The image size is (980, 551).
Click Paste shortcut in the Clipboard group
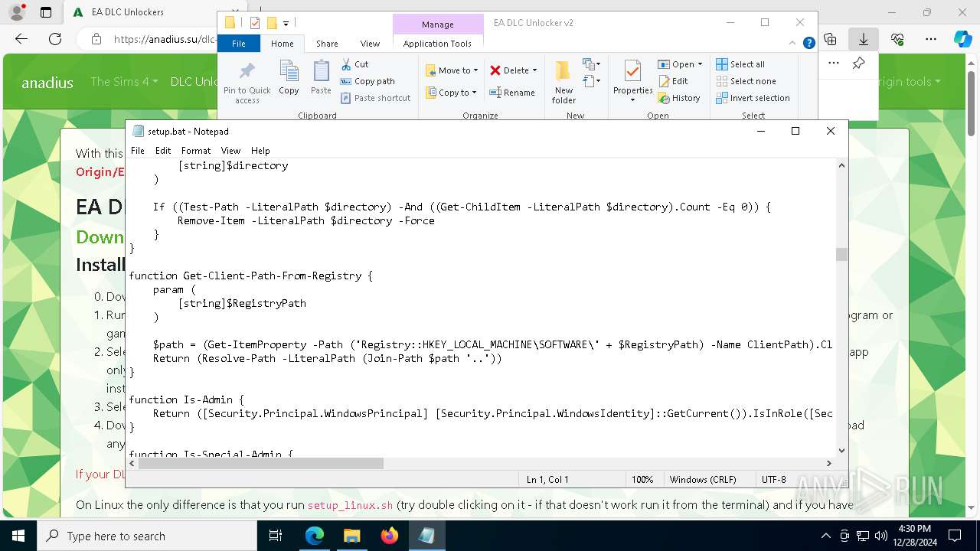375,98
